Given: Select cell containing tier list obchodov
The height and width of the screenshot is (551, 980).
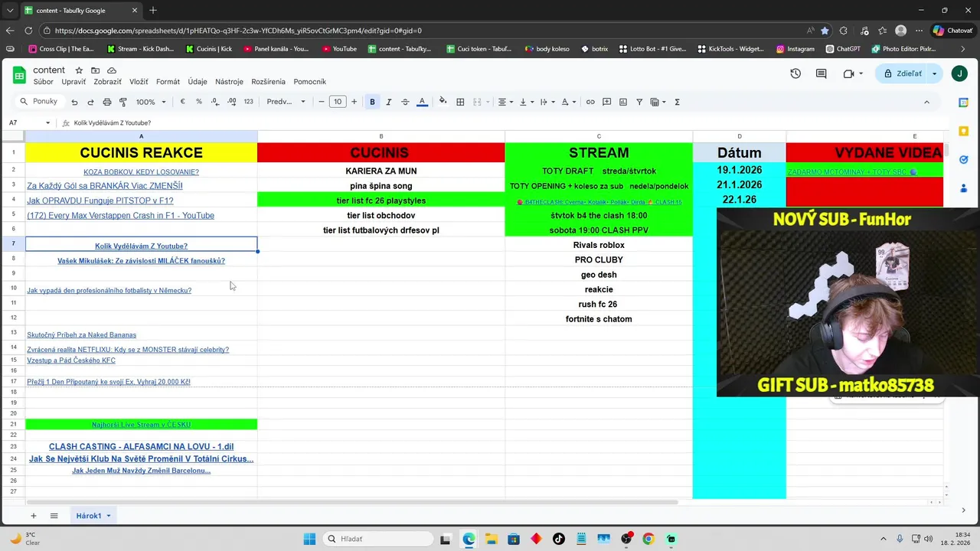Looking at the screenshot, I should point(381,215).
